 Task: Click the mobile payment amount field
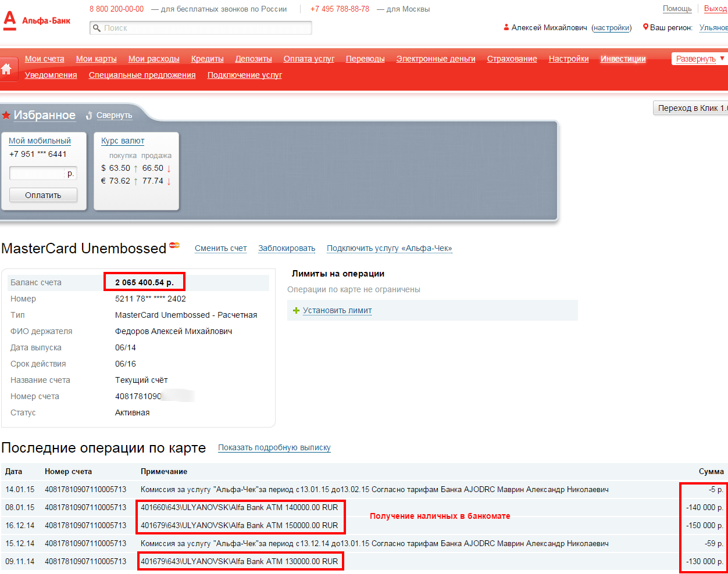tap(43, 173)
